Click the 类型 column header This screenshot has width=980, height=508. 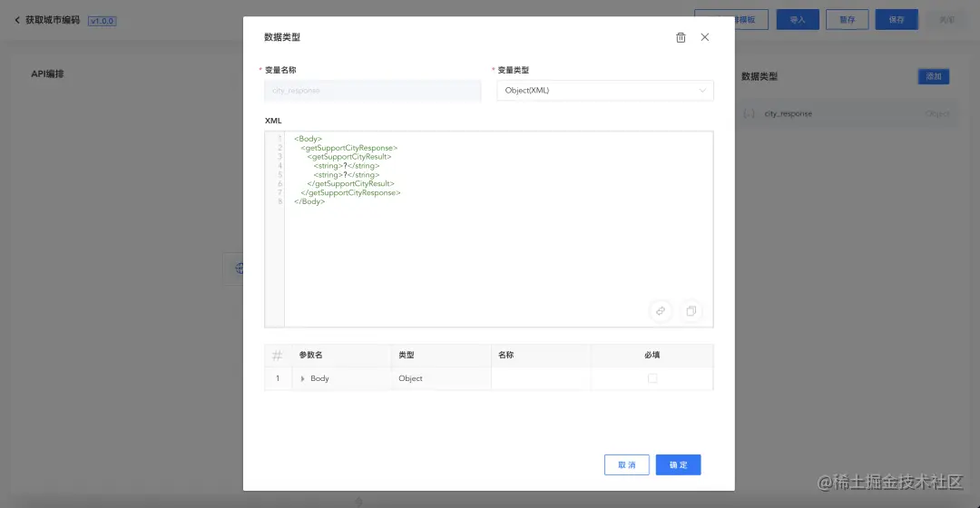[441, 355]
